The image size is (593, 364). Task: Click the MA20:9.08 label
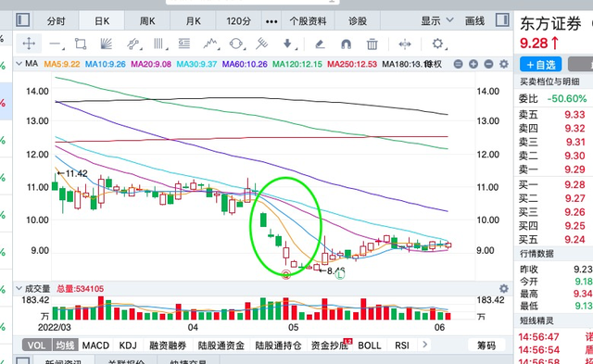coord(151,64)
